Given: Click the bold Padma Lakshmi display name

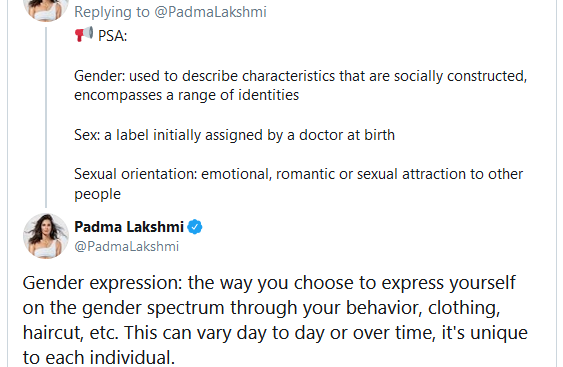Looking at the screenshot, I should pos(129,227).
